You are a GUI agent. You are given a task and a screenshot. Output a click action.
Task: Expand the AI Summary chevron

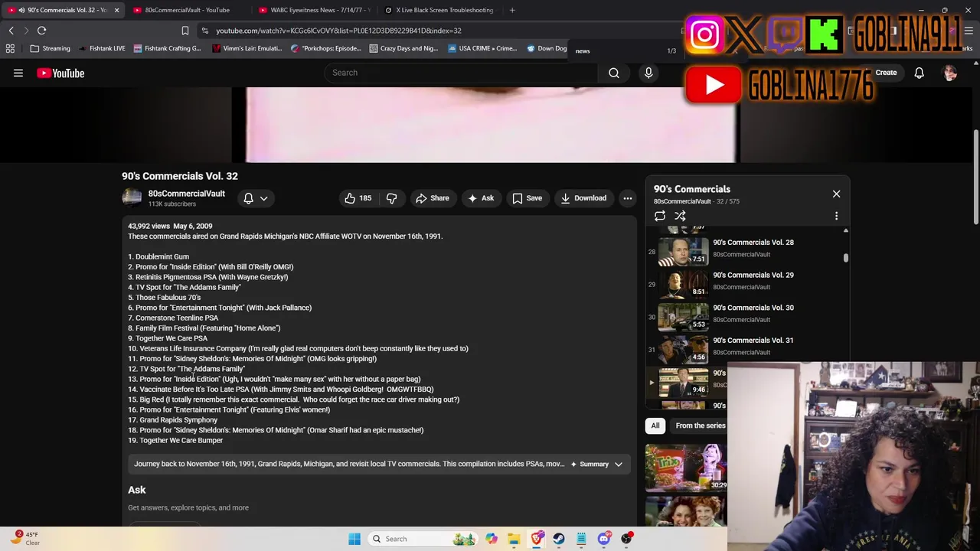point(619,464)
